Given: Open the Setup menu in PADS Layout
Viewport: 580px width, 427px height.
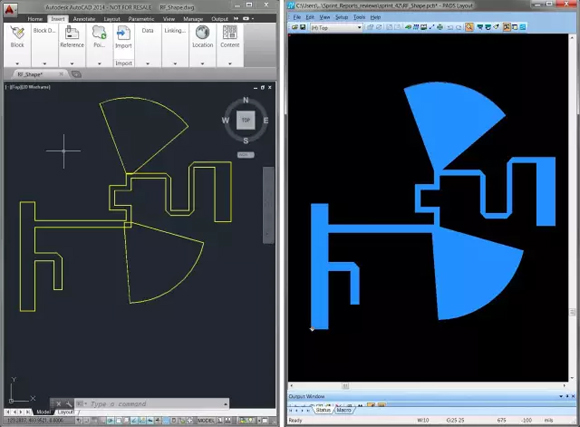Looking at the screenshot, I should [x=341, y=17].
